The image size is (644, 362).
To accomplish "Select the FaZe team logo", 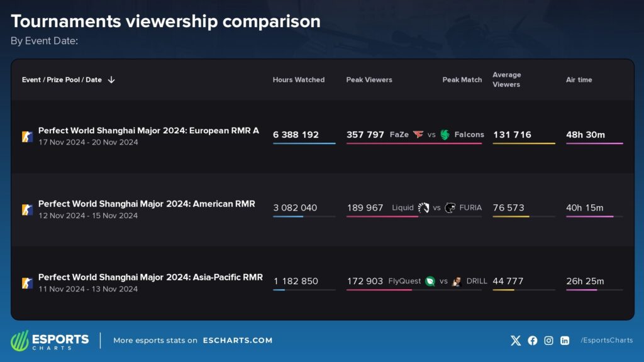I will coord(418,134).
